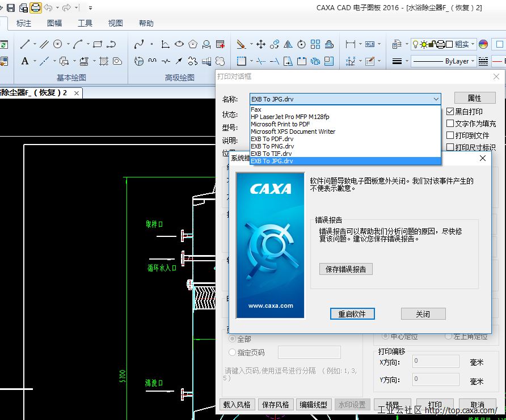Image resolution: width=506 pixels, height=420 pixels.
Task: Open the 标注 ribbon tab
Action: coord(24,23)
